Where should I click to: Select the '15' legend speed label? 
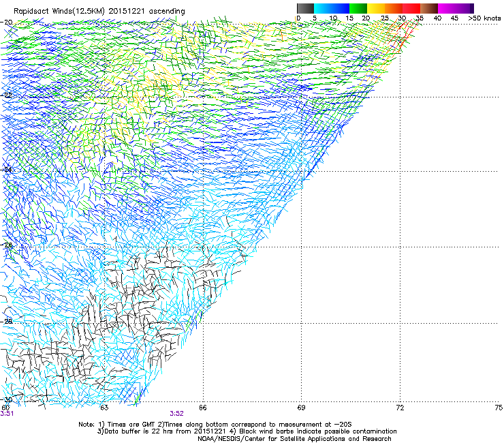coord(349,18)
